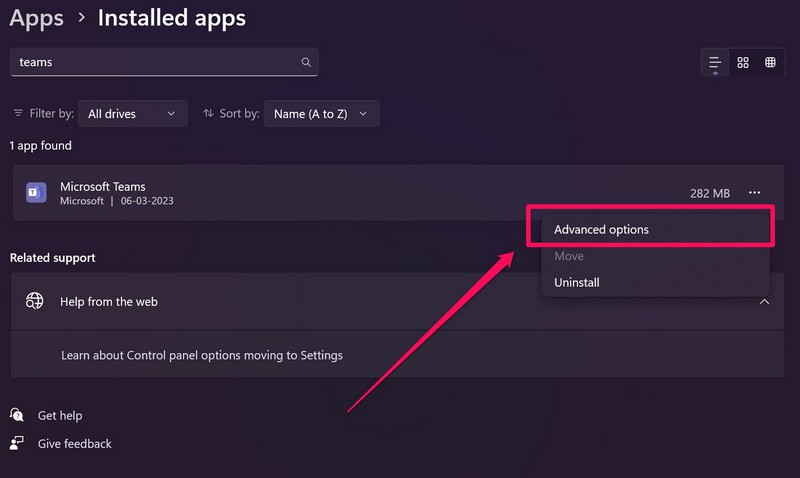
Task: Open Control panel options moving to Settings link
Action: tap(202, 355)
